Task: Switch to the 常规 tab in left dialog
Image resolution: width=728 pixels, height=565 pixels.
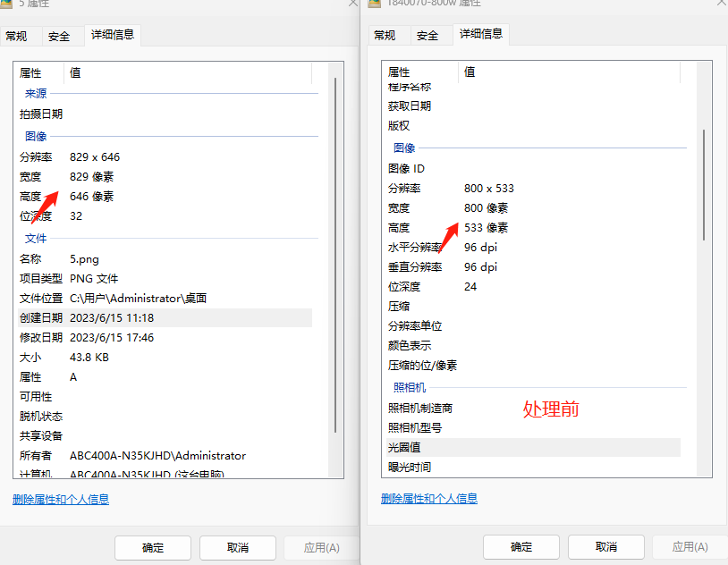Action: pos(16,37)
